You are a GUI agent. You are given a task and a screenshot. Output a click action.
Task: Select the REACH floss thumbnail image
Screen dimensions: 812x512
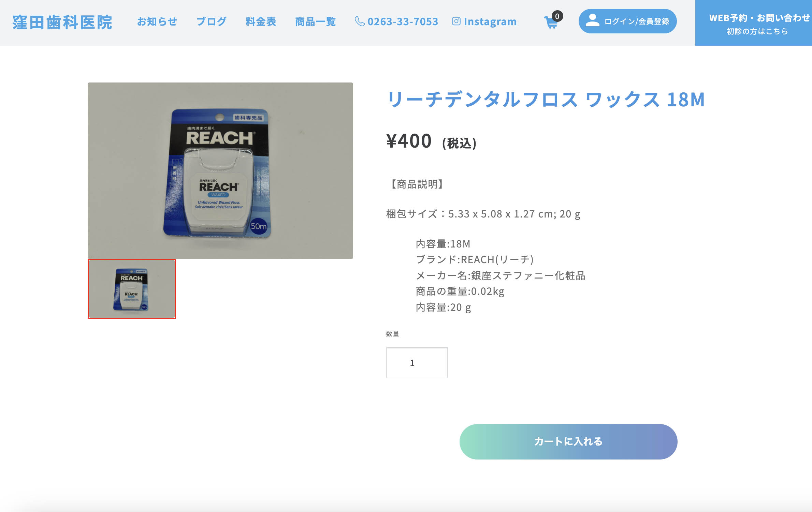tap(132, 289)
